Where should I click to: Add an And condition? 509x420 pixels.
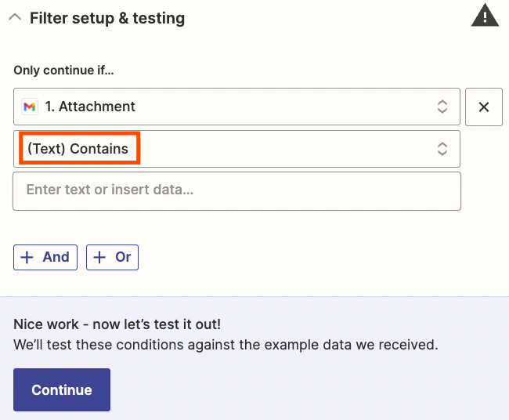(45, 257)
